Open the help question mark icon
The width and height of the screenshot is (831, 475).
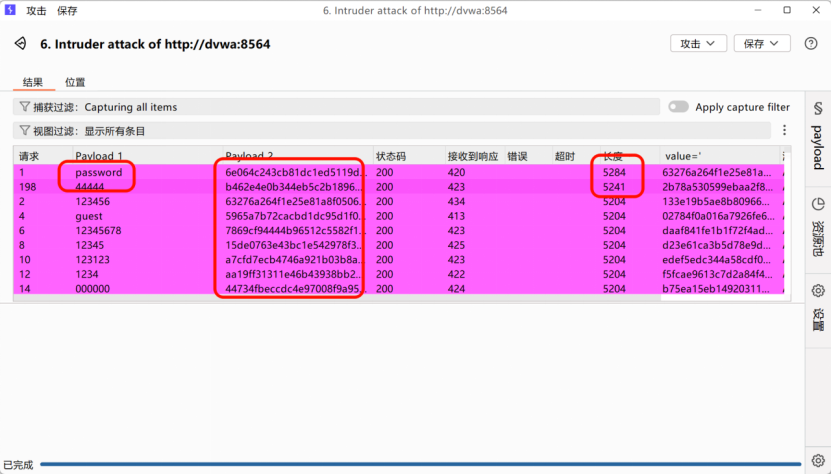pyautogui.click(x=811, y=44)
